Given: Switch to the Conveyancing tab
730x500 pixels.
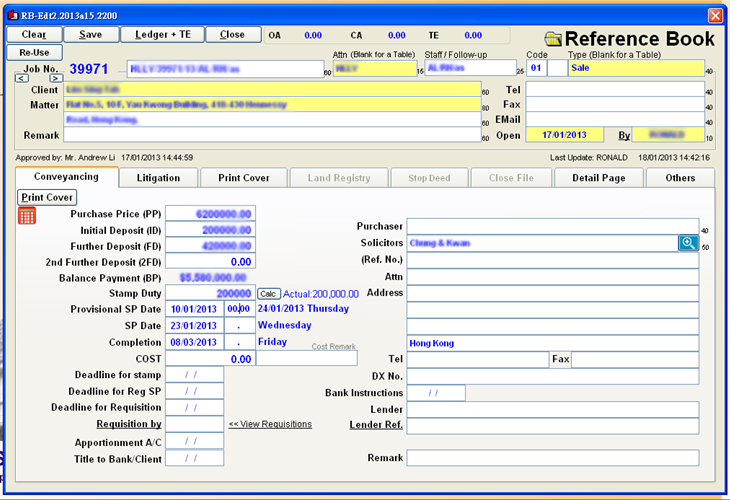Looking at the screenshot, I should point(66,177).
